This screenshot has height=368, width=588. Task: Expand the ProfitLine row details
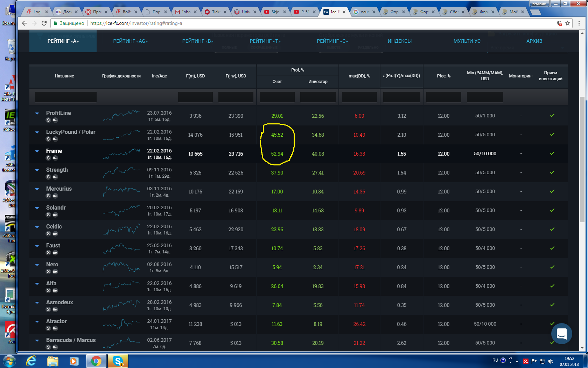point(37,113)
